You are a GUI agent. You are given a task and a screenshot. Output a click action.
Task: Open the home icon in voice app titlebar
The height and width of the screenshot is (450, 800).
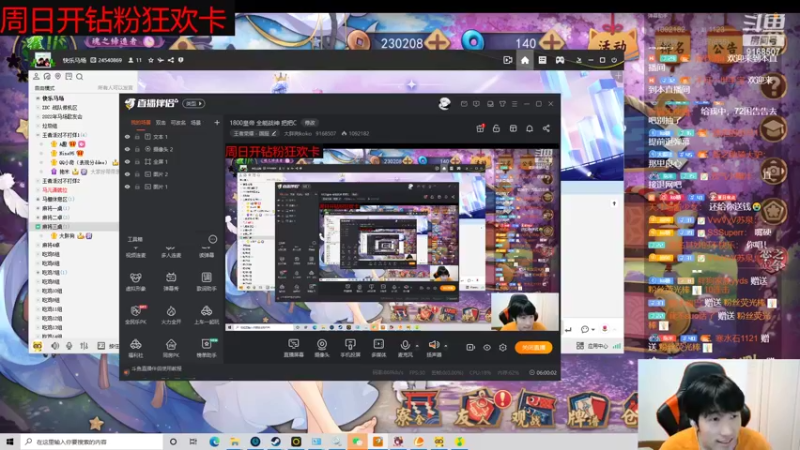coord(525,60)
